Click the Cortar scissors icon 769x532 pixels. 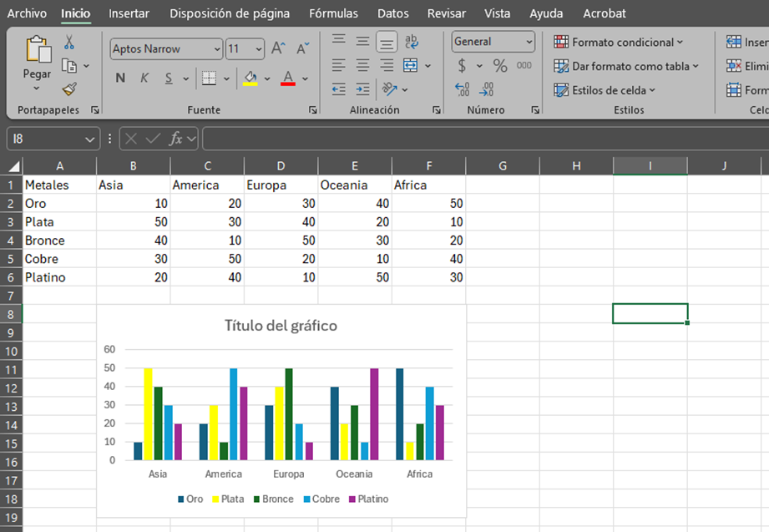69,43
